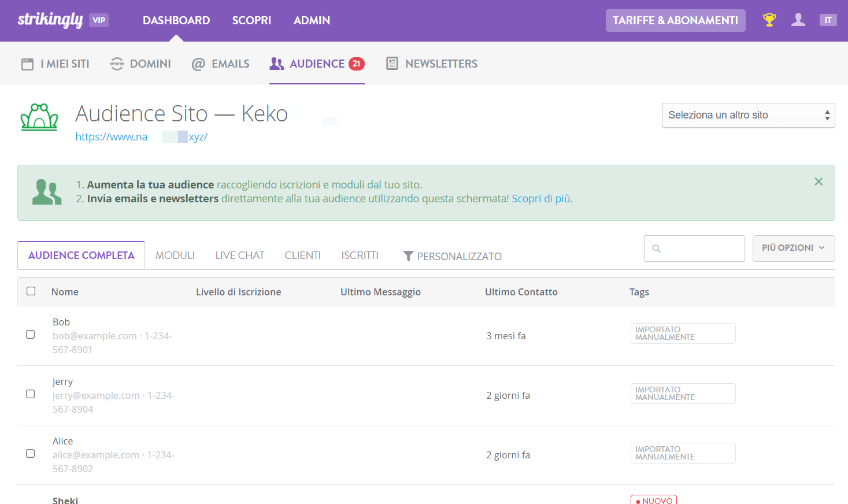Click Alice's Importato Manualmente tag

[683, 453]
